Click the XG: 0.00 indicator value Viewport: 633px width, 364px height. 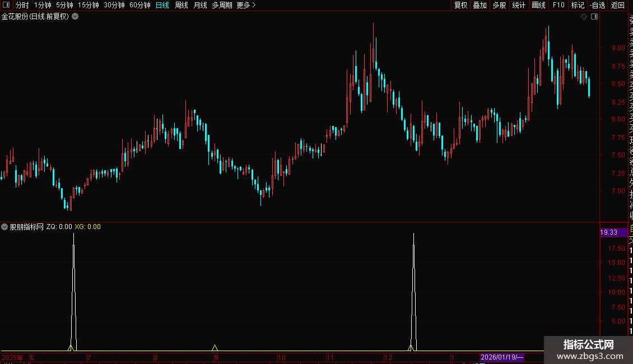tap(87, 227)
